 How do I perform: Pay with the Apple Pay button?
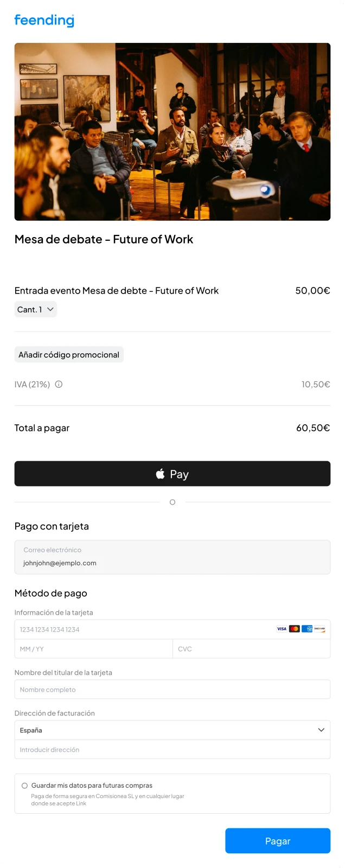[x=173, y=474]
